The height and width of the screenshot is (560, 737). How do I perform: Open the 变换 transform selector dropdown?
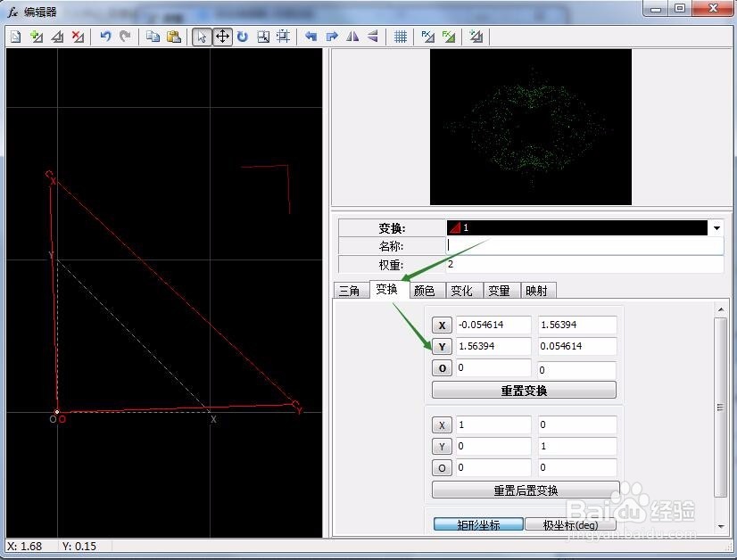click(x=716, y=228)
